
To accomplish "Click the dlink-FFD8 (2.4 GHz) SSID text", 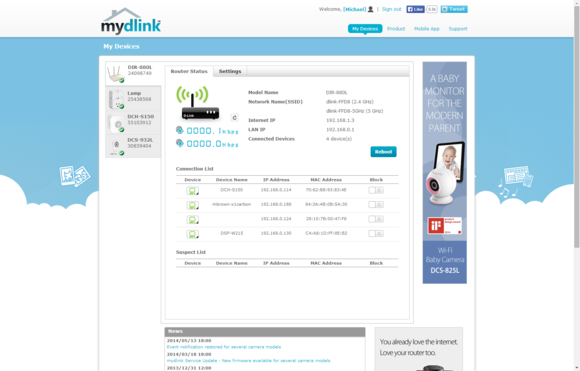I will pyautogui.click(x=350, y=102).
